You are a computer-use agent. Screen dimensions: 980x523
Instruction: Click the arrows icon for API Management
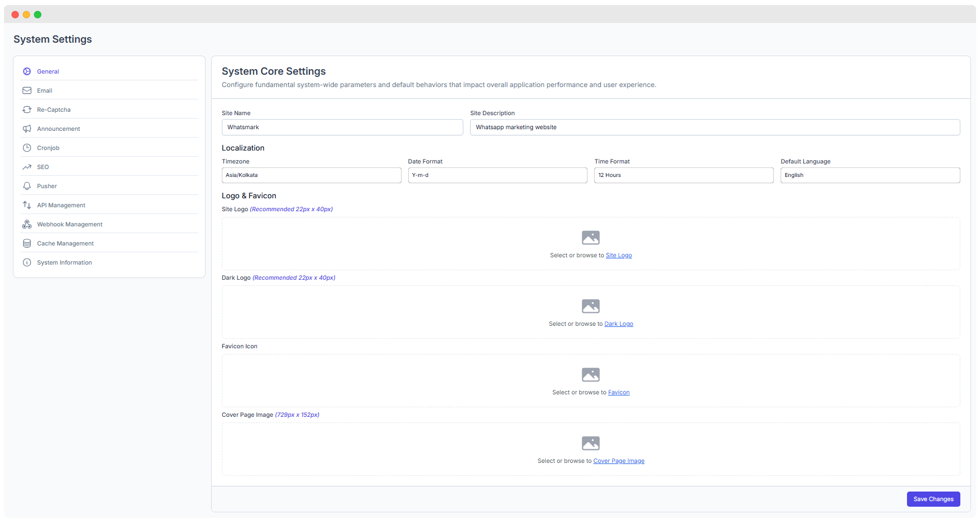point(27,205)
